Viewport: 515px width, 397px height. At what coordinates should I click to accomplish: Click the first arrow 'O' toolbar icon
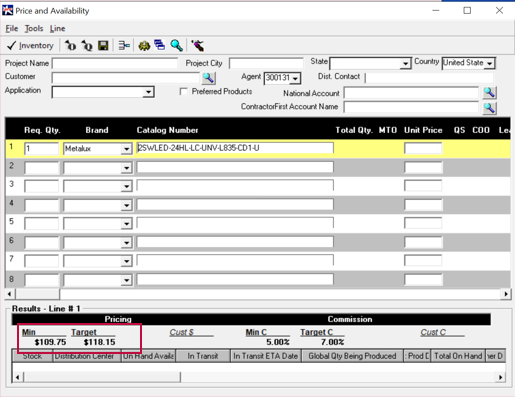coord(70,45)
